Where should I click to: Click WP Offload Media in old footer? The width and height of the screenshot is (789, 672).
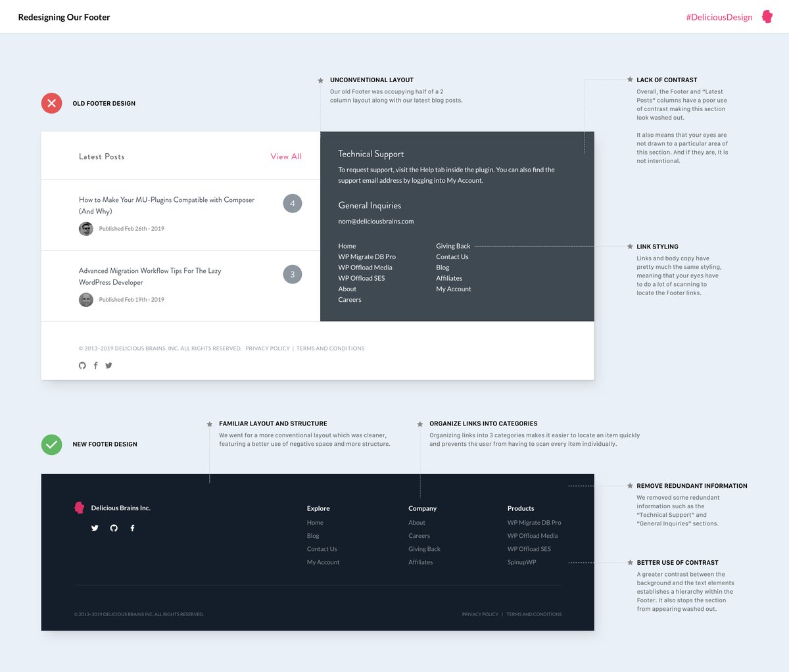[x=365, y=268]
